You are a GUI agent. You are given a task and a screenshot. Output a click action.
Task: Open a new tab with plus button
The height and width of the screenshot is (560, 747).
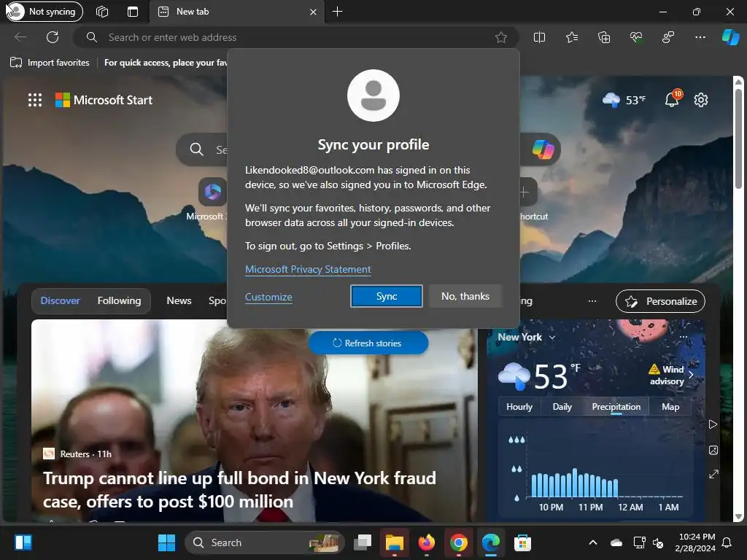click(x=337, y=12)
